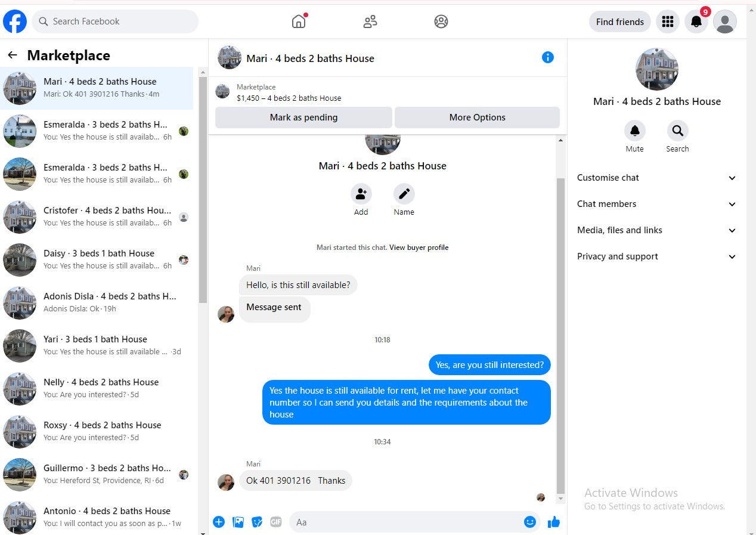Open the Nelly 4 beds 2 baths chat

[97, 389]
